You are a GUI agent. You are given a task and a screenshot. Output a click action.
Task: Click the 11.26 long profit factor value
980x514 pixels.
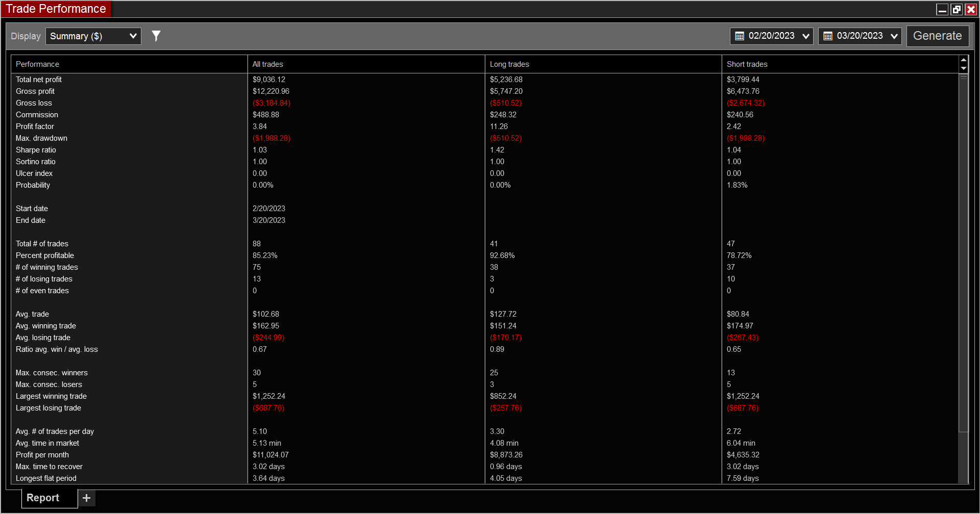coord(499,126)
